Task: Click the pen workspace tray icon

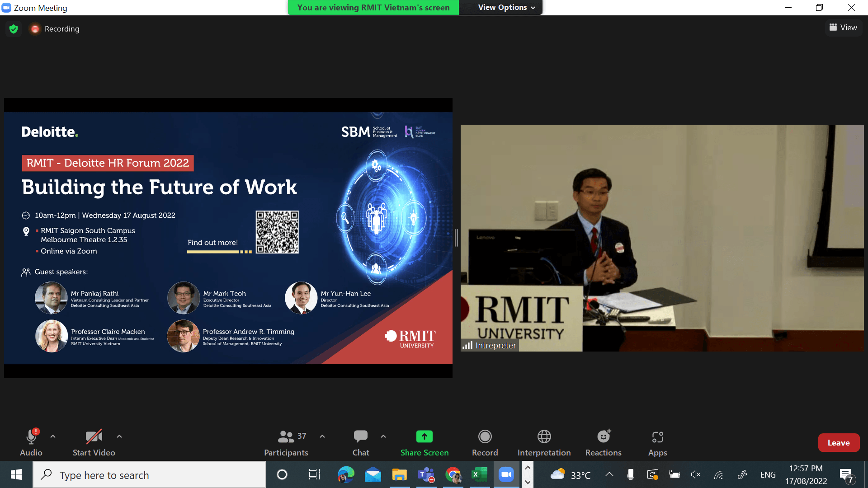Action: (x=742, y=474)
